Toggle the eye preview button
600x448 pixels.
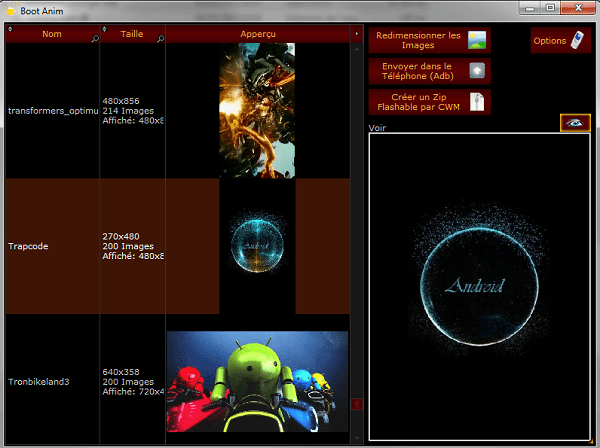575,123
